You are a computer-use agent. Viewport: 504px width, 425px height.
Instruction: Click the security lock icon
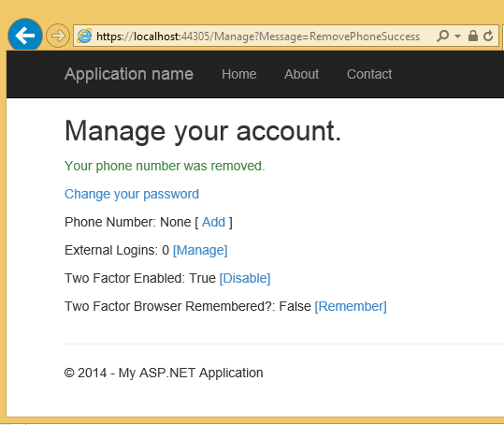click(473, 36)
